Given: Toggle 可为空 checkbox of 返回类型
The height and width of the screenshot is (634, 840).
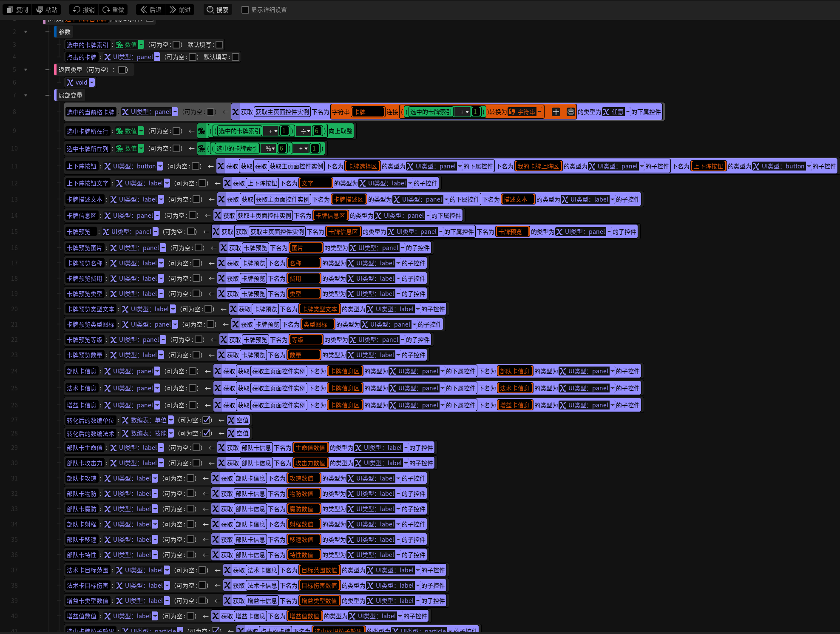Looking at the screenshot, I should point(122,70).
